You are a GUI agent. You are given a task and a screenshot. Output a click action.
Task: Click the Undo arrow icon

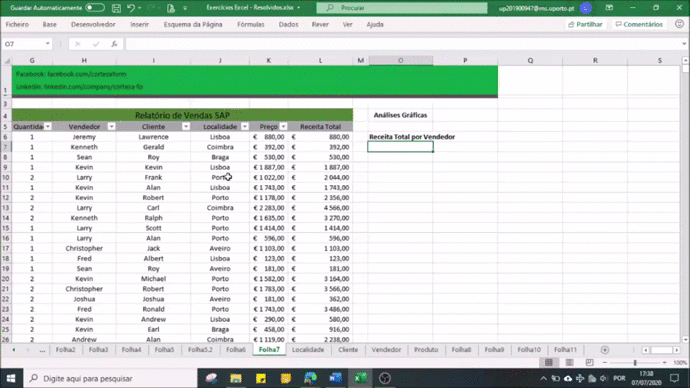(x=131, y=8)
